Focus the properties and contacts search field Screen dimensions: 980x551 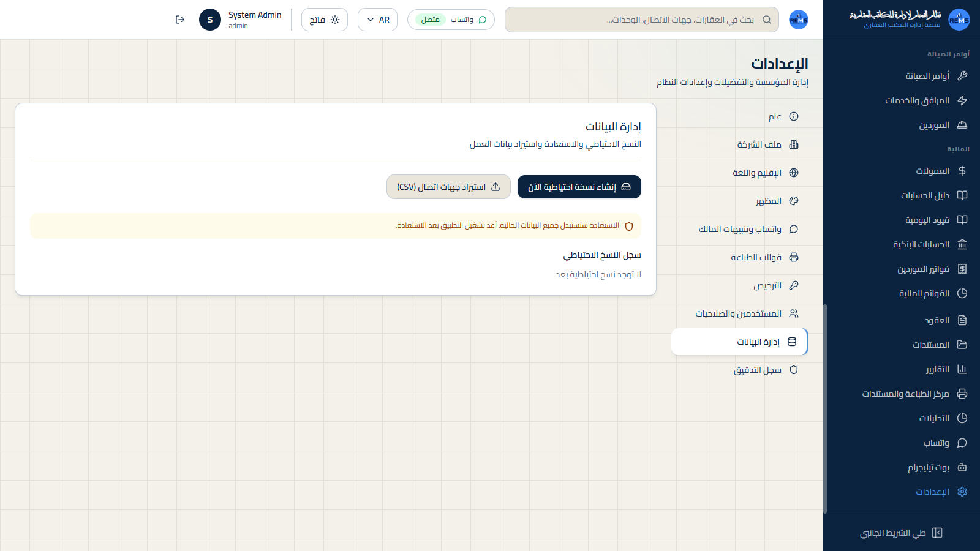pos(642,20)
